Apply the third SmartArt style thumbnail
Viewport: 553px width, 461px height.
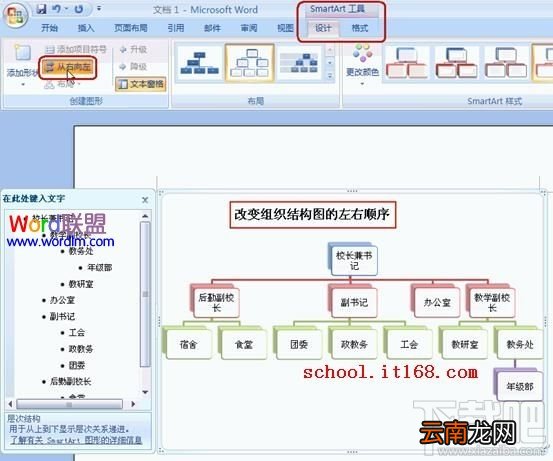(x=506, y=63)
